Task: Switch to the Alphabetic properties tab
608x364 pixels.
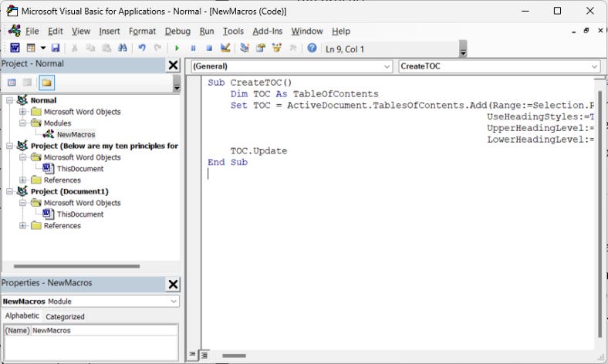Action: point(22,316)
